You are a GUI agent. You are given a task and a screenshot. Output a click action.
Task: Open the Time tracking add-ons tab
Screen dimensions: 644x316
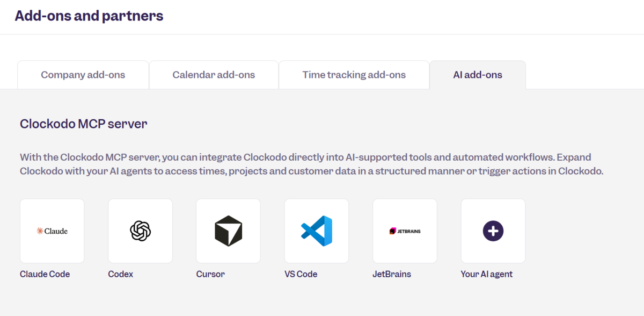[x=354, y=75]
